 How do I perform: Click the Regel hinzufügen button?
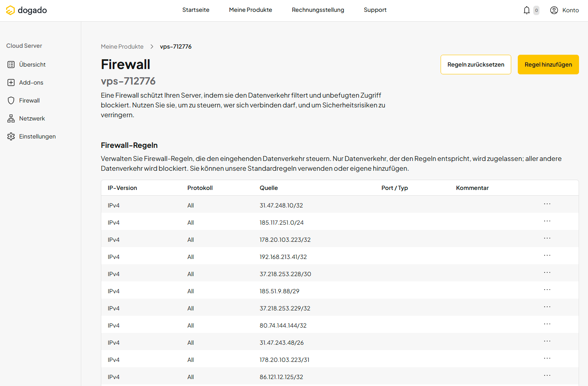[x=548, y=64]
